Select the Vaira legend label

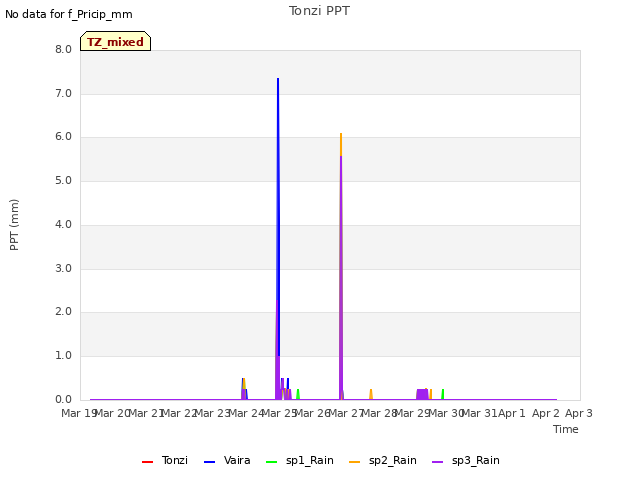(x=237, y=460)
